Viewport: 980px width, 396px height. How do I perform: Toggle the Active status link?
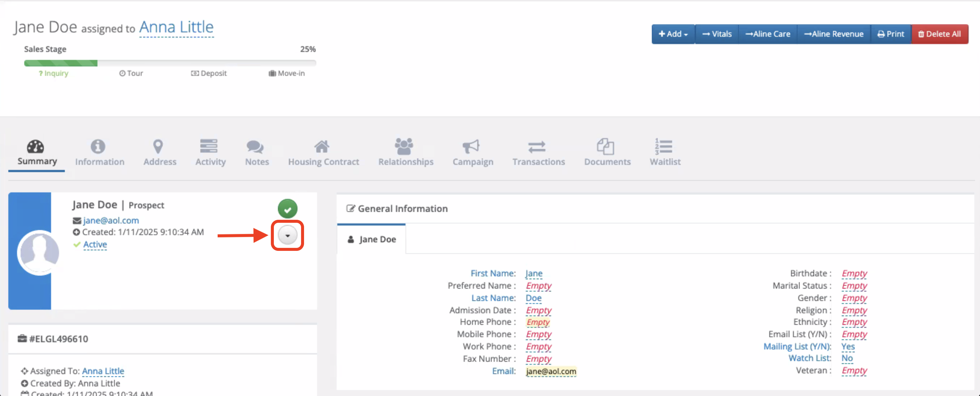(95, 244)
